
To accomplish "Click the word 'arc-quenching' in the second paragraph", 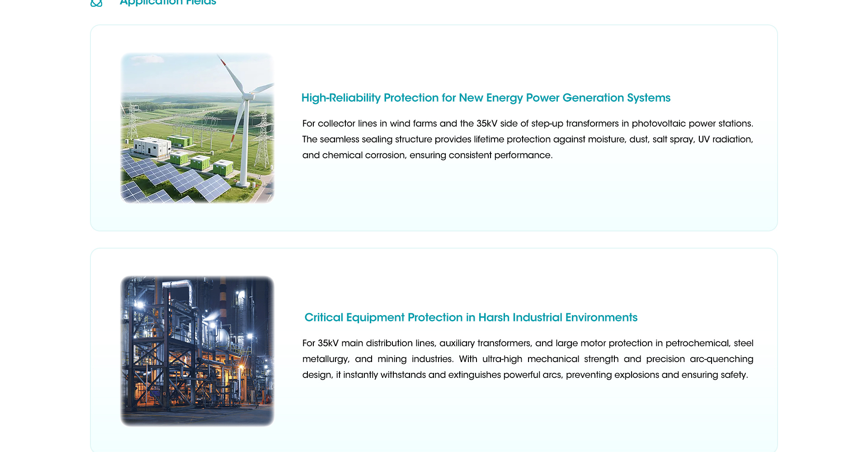I will (x=722, y=359).
